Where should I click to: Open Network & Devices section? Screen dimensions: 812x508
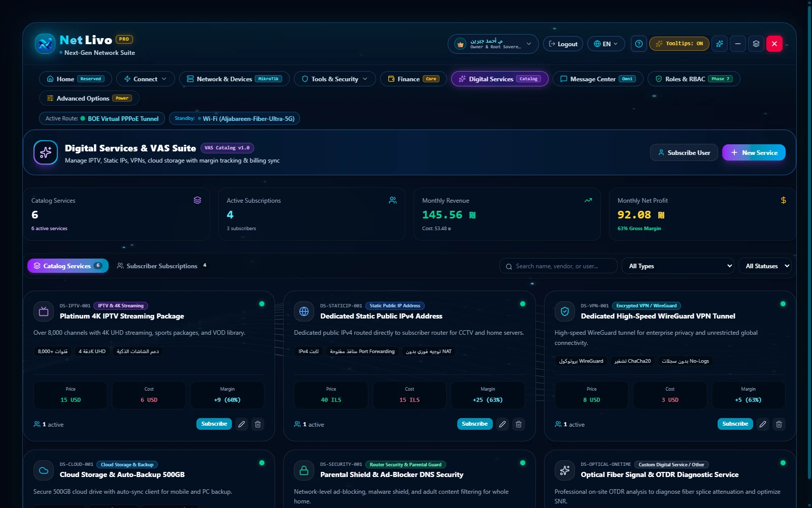(234, 79)
